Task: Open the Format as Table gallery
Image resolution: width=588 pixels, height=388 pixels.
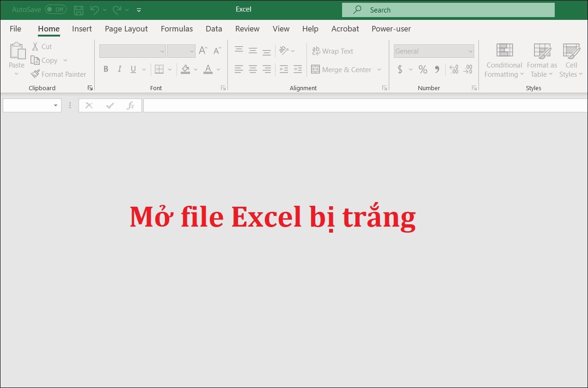Action: pyautogui.click(x=542, y=61)
